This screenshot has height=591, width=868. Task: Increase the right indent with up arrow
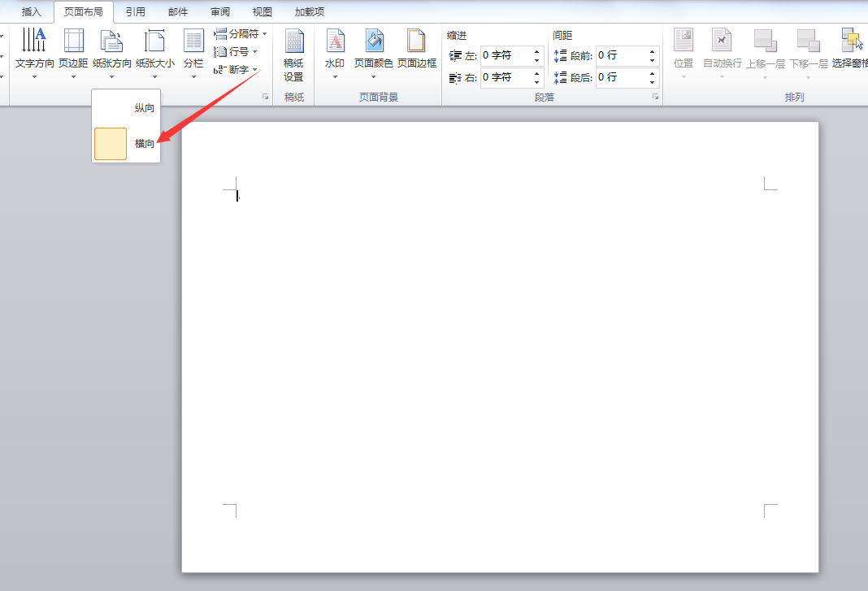(537, 73)
